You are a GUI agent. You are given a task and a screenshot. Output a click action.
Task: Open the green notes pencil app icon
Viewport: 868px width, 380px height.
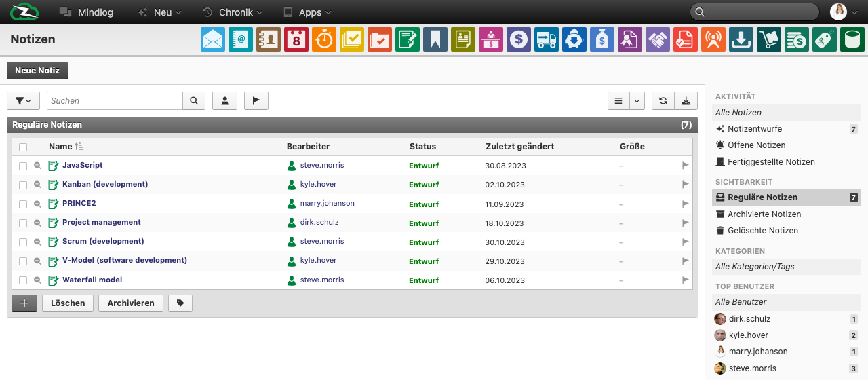point(408,39)
